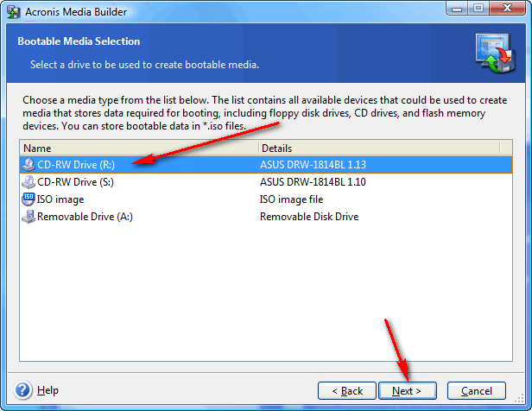Sort list by the Name column header
The width and height of the screenshot is (532, 411).
[139, 149]
